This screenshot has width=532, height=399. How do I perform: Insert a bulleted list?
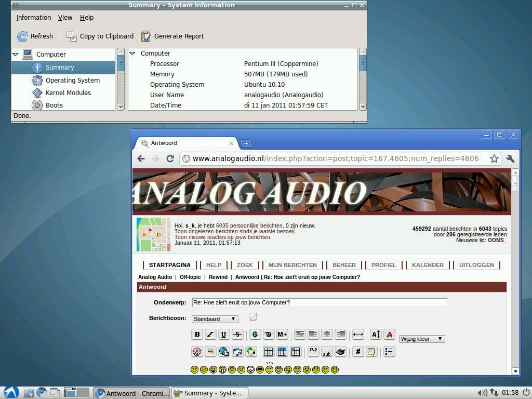(389, 352)
